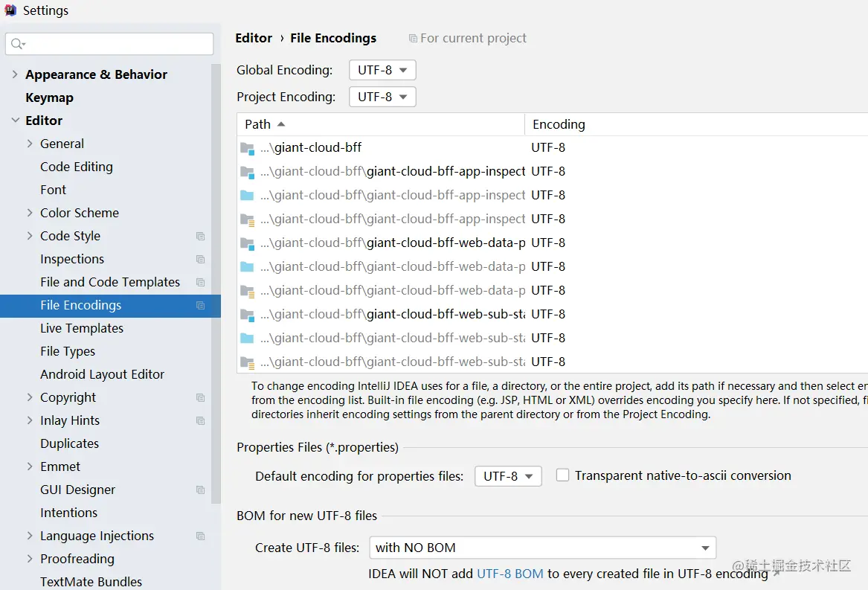This screenshot has height=590, width=868.
Task: Click folder icon of first giant-cloud-bff-app-inspect row
Action: pos(248,172)
